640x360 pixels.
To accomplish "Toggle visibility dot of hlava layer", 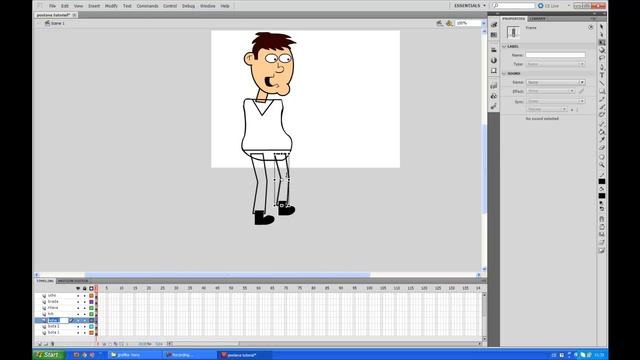I will (78, 308).
